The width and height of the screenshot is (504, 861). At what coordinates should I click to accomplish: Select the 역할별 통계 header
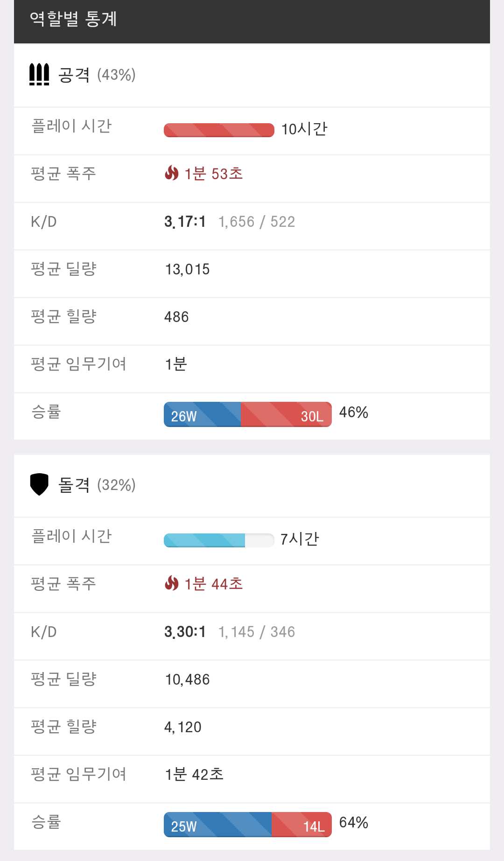[73, 19]
